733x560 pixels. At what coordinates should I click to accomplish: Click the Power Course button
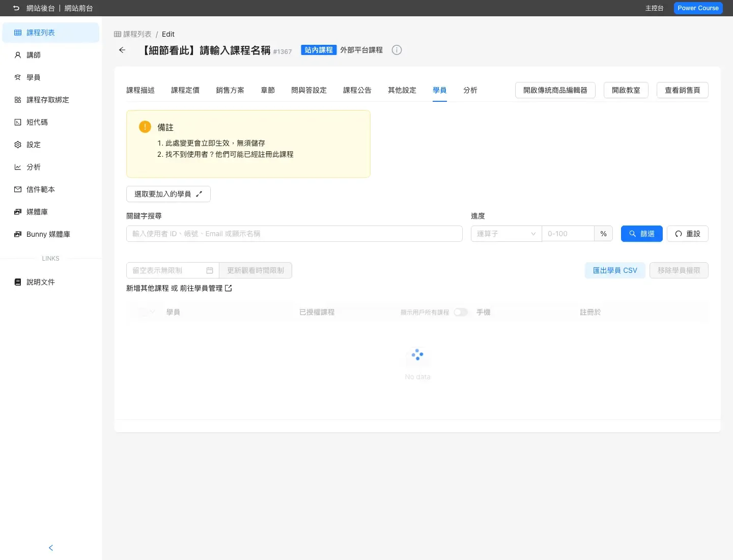coord(698,8)
